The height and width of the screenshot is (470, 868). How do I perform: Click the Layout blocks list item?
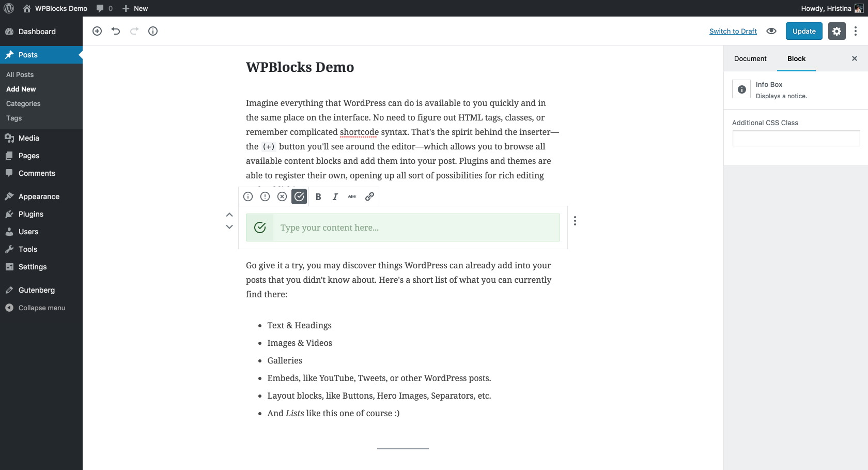click(379, 396)
